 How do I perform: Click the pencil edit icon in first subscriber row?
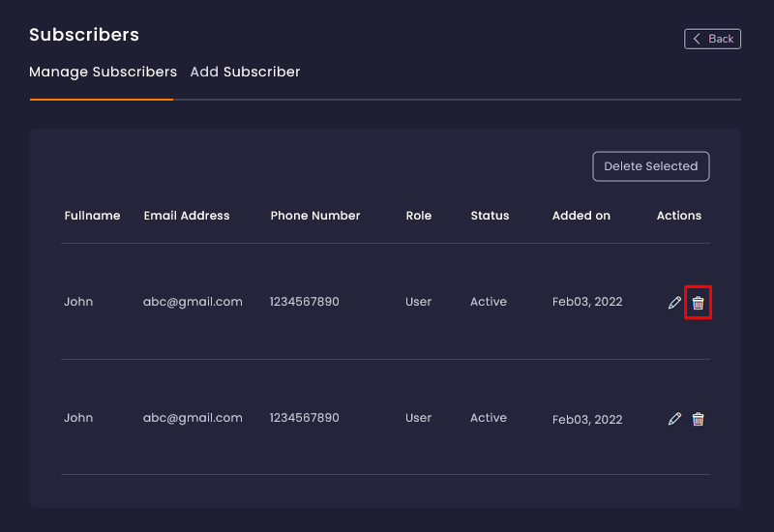coord(674,303)
